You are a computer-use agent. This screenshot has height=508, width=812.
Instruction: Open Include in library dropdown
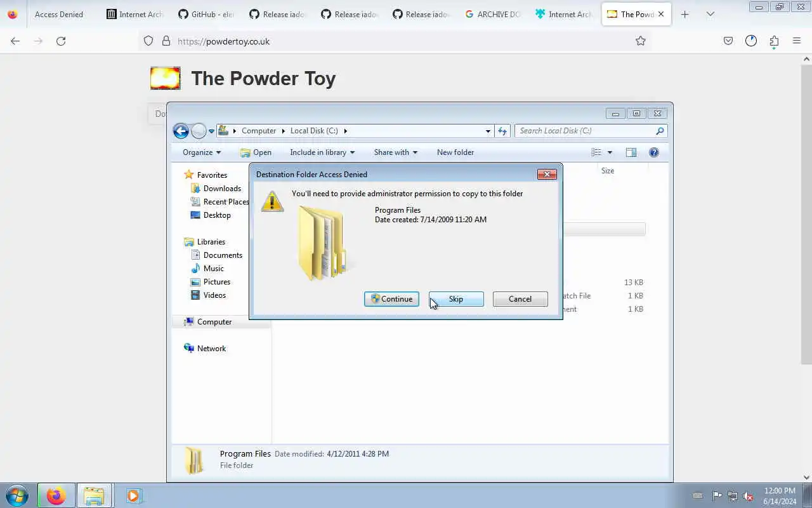click(322, 152)
